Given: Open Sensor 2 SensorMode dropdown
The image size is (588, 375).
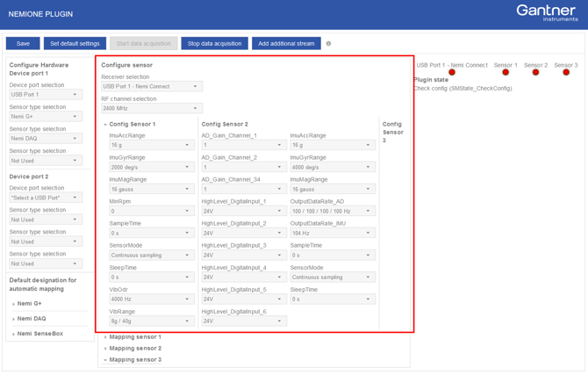Looking at the screenshot, I should click(333, 277).
